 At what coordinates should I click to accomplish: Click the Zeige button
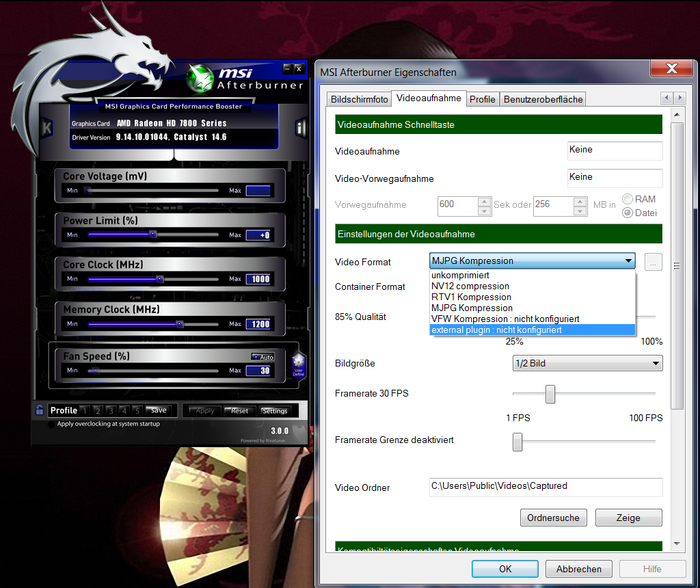coord(629,518)
